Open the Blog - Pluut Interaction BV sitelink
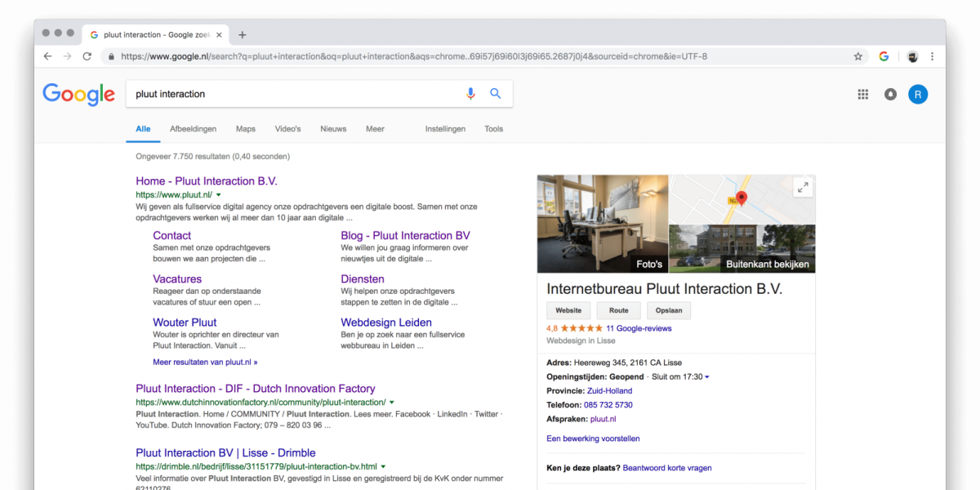The width and height of the screenshot is (980, 490). [405, 235]
